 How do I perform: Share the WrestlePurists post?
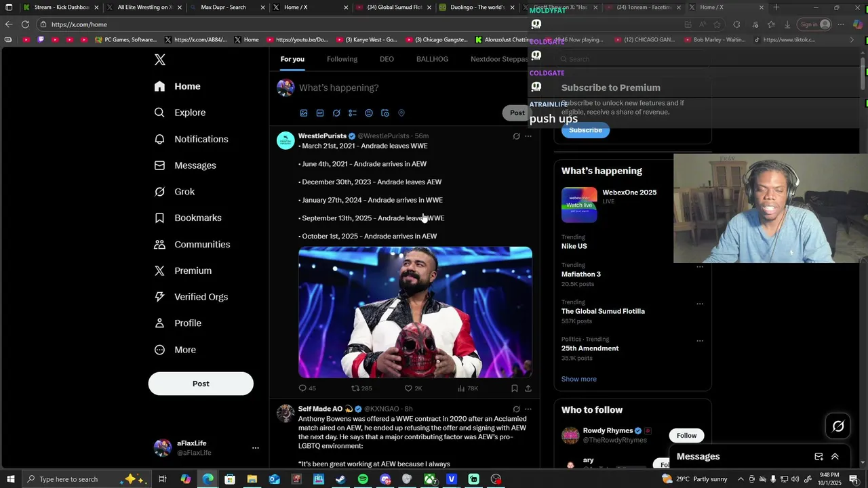tap(528, 388)
